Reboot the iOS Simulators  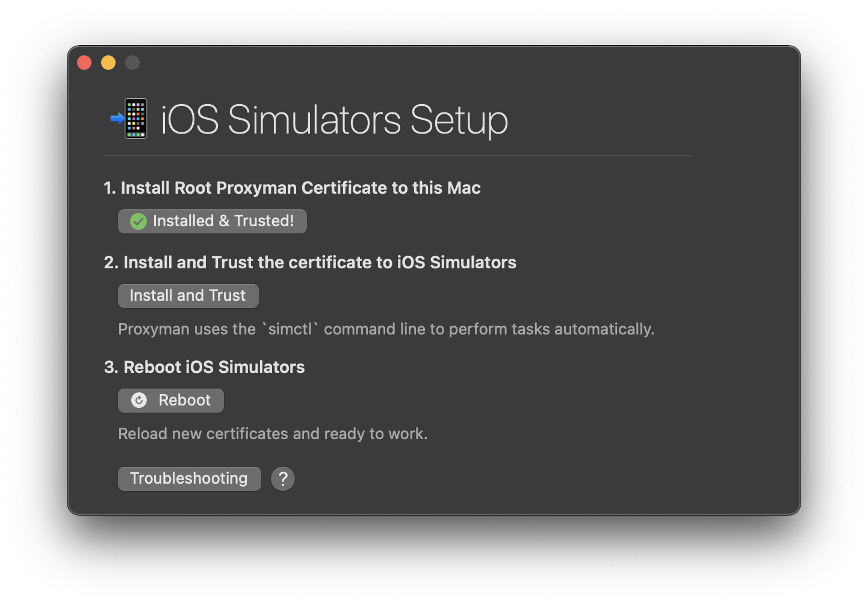171,401
